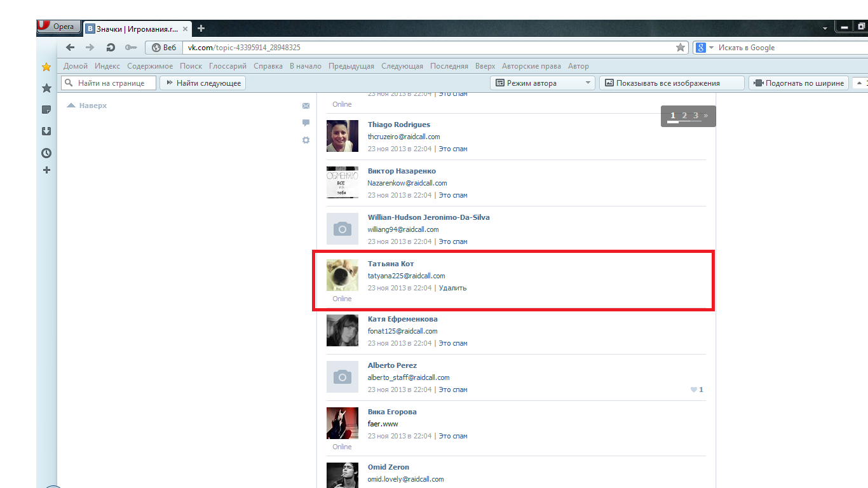Add a panel with plus icon

[x=46, y=170]
